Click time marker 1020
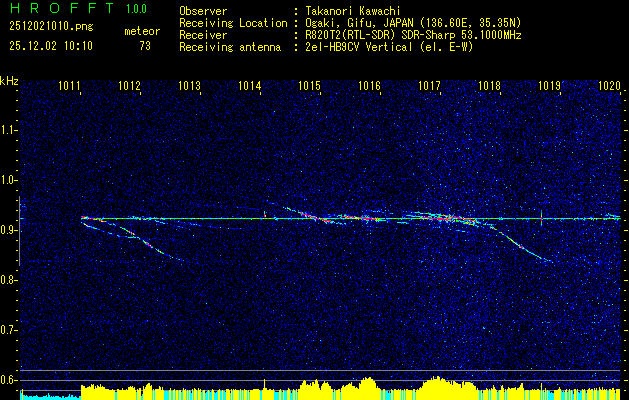Viewport: 629px width, 400px height. (x=609, y=85)
